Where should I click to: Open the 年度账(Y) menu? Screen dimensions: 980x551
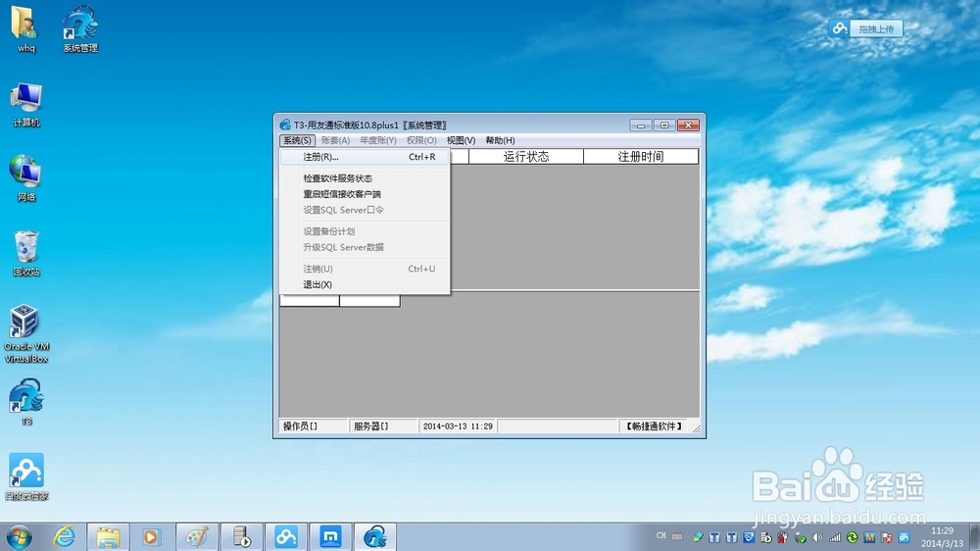(377, 140)
